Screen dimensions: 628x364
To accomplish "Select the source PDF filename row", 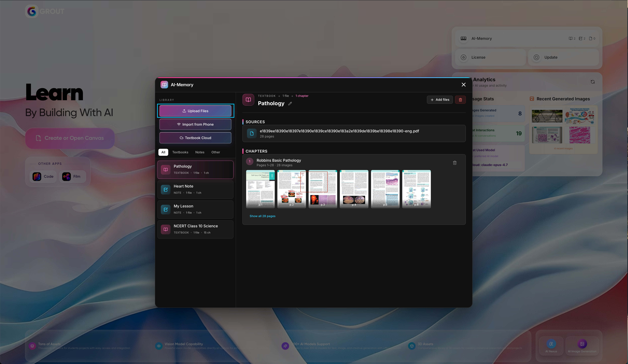I will click(354, 134).
